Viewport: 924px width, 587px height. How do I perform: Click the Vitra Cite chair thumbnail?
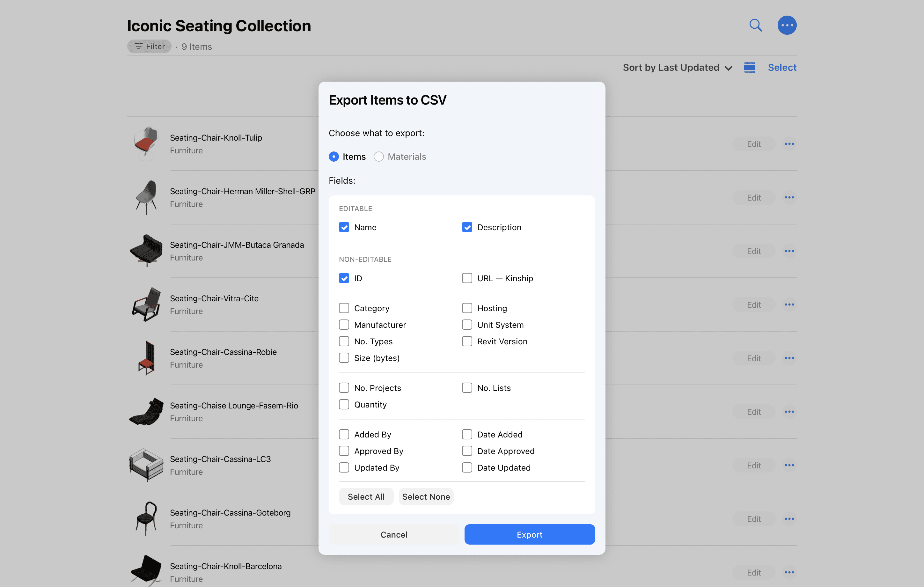click(146, 304)
